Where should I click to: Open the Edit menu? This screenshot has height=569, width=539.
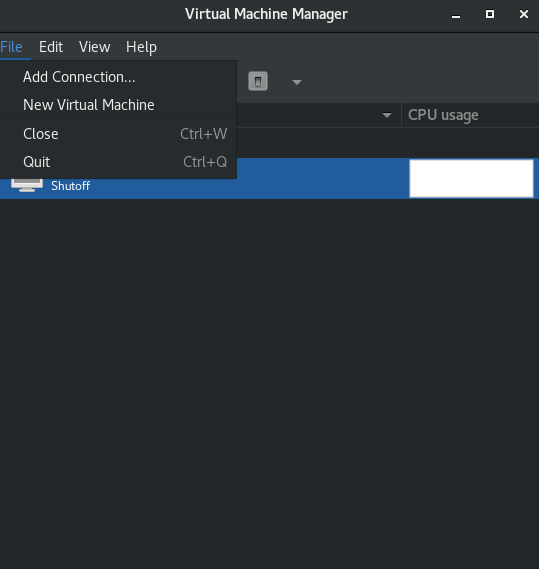click(x=51, y=47)
